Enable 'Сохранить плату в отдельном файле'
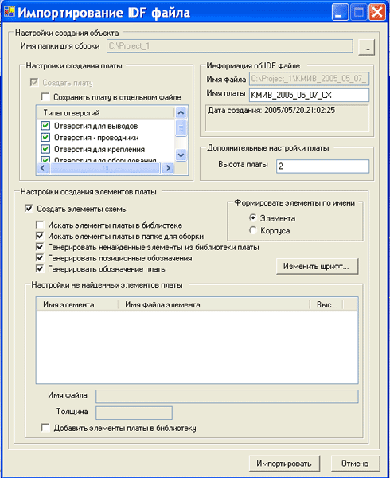This screenshot has height=478, width=390. point(45,97)
